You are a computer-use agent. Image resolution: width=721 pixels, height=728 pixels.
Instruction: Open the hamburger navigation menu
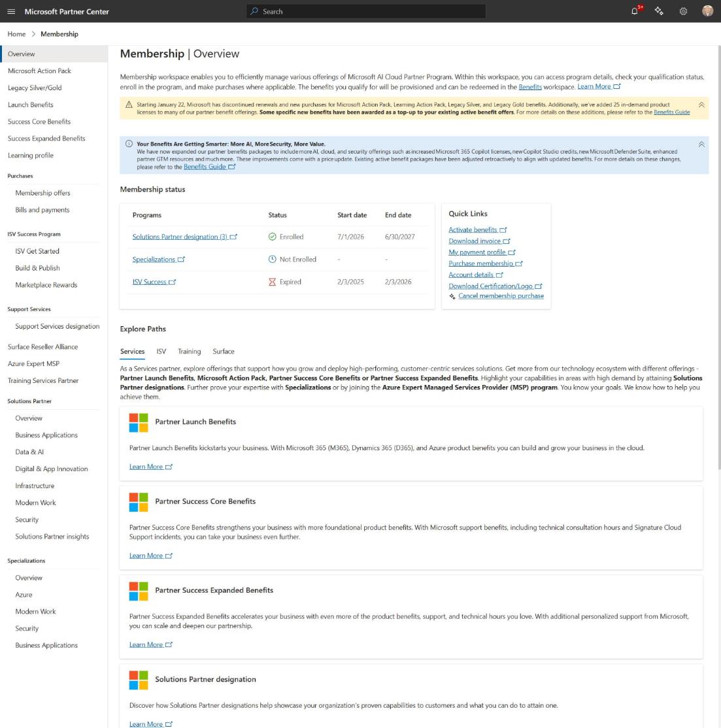pos(11,11)
